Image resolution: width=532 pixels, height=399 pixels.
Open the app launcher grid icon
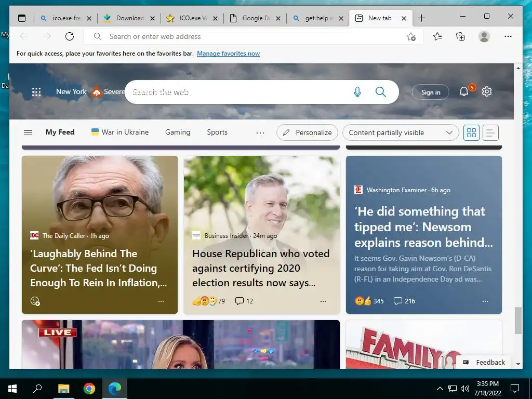click(36, 92)
